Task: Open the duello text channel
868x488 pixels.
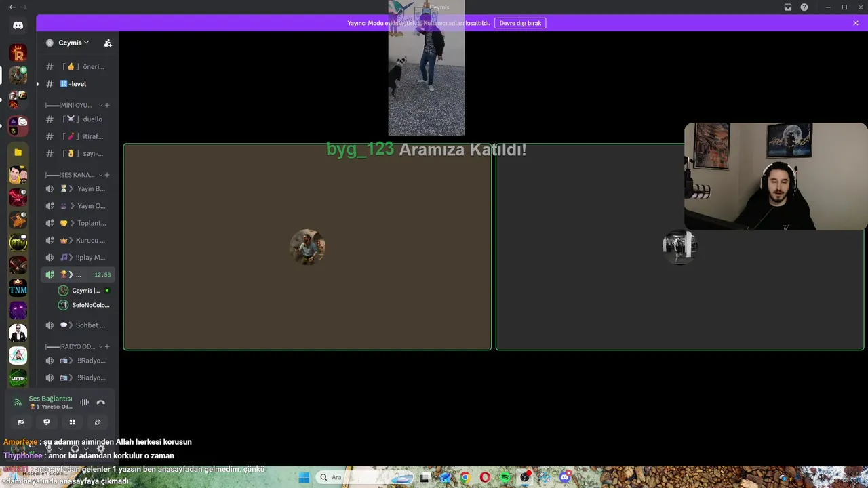Action: point(77,119)
